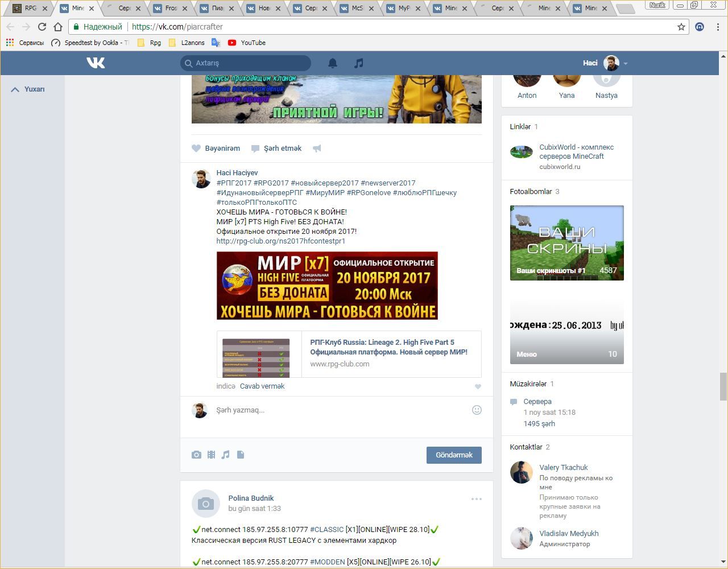Open the Ваши скриншоты #1 album

[567, 243]
